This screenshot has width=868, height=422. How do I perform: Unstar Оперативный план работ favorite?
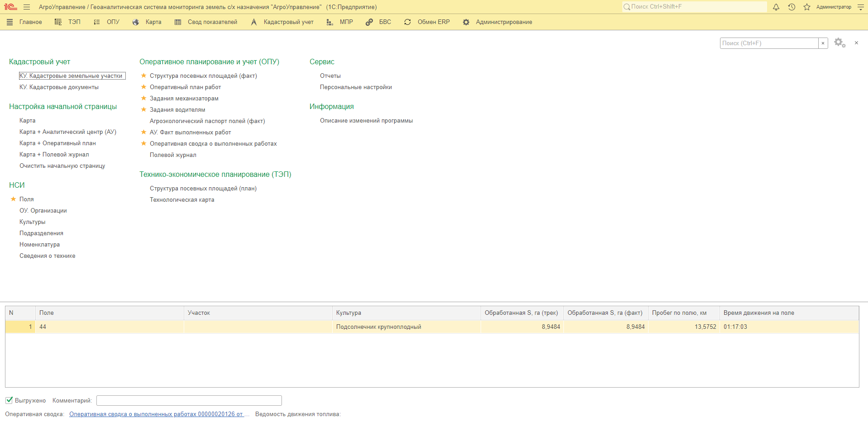coord(144,87)
